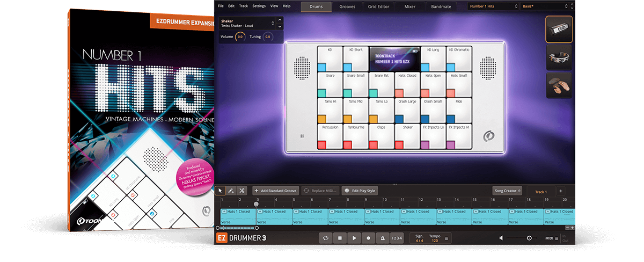Select the scissors cut tool
Viewport: 644px width, 262px height.
pos(242,191)
